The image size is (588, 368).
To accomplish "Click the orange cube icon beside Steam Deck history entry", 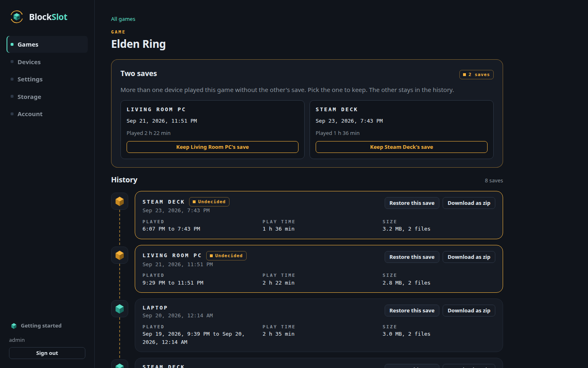I will (120, 201).
